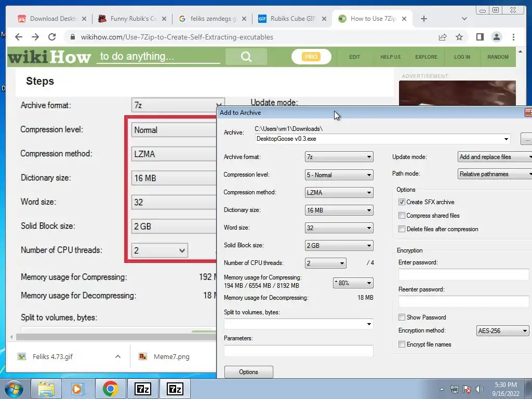Expand Compression method LZMA dropdown
This screenshot has width=532, height=399.
(339, 192)
